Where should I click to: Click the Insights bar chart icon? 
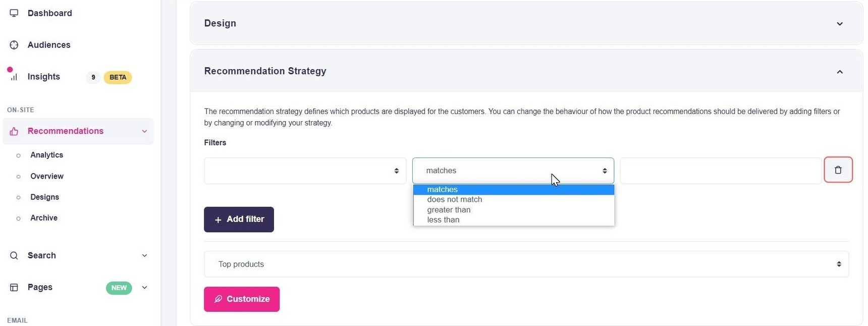click(14, 77)
